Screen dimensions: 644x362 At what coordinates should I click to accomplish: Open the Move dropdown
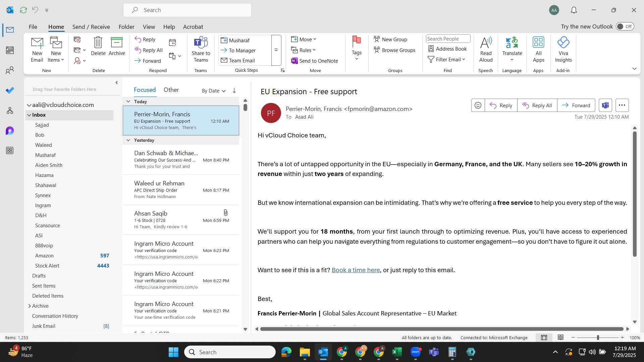304,39
